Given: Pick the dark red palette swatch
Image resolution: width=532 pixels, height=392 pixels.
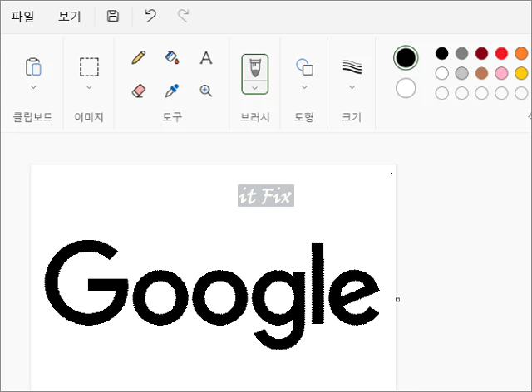Looking at the screenshot, I should (481, 53).
